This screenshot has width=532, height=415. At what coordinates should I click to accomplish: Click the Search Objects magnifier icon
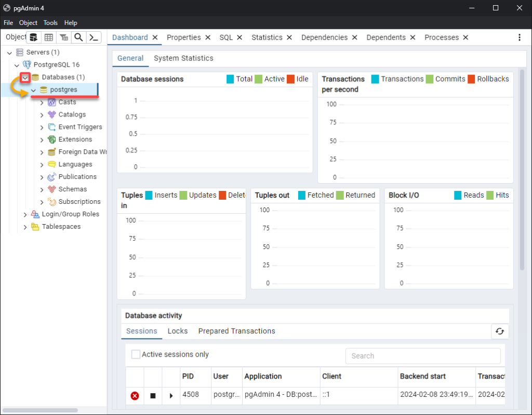(x=78, y=37)
